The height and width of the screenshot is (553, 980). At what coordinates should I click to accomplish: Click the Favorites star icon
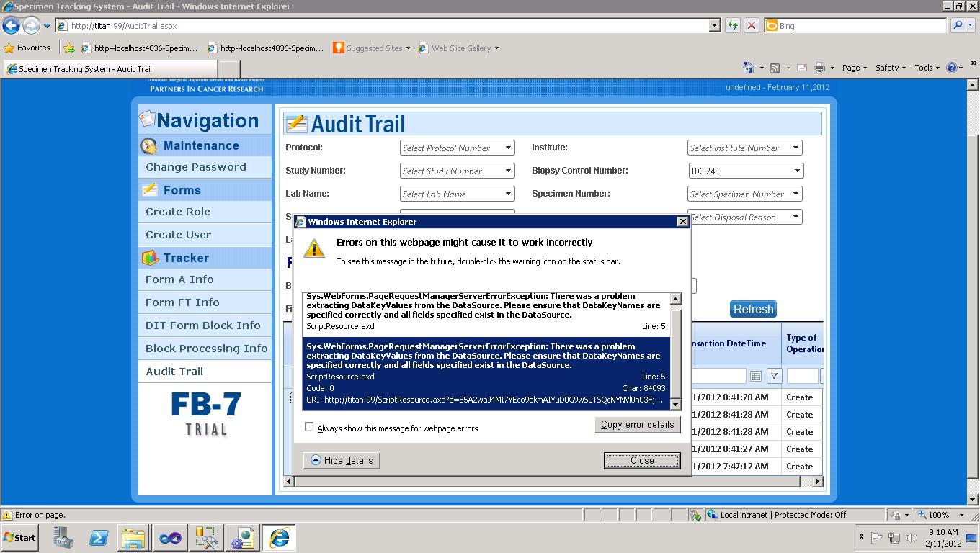pyautogui.click(x=9, y=48)
